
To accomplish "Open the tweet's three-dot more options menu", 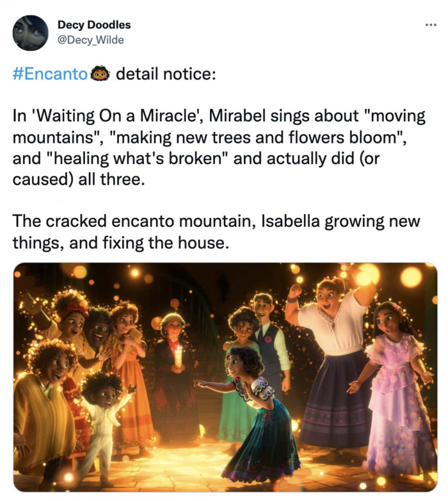I will [x=428, y=25].
